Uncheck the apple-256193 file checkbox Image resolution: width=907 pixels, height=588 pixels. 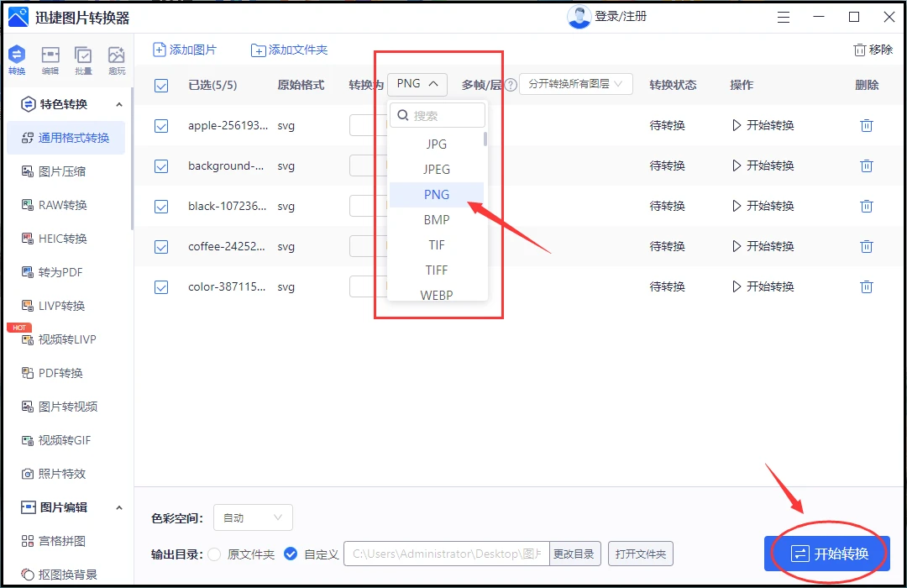pyautogui.click(x=161, y=126)
